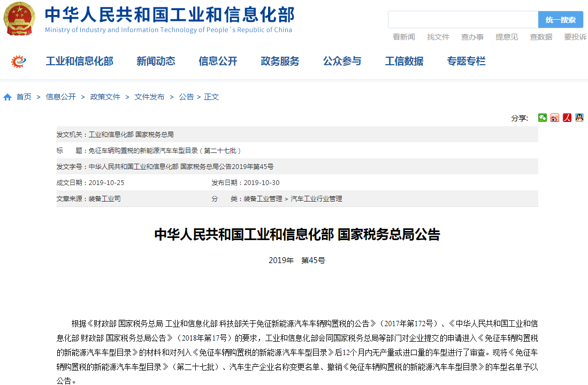The height and width of the screenshot is (385, 588).
Task: Share the article via WeChat icon
Action: [542, 118]
